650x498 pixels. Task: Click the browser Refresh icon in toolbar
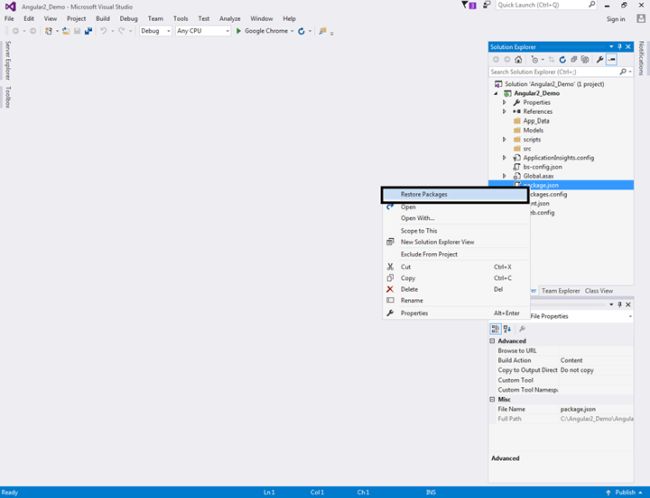(301, 31)
